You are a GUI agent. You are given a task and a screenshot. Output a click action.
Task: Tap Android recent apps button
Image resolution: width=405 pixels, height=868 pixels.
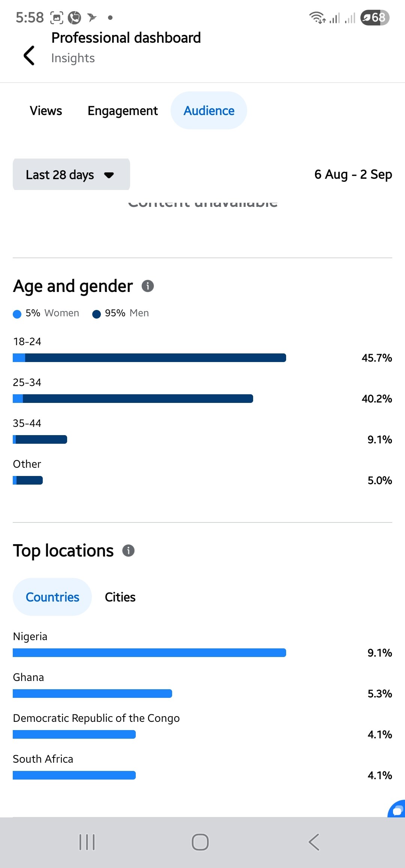tap(87, 842)
